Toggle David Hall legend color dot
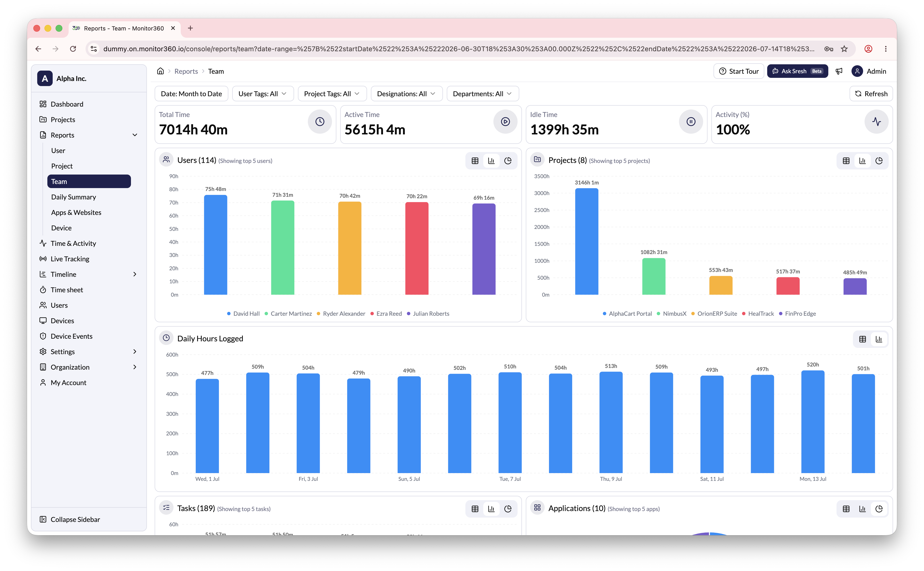Viewport: 924px width, 571px height. [x=229, y=314]
